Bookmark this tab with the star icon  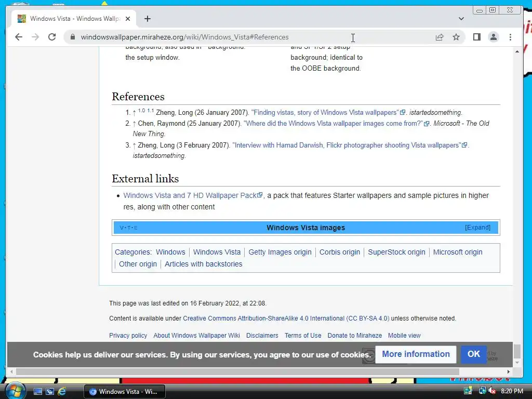[456, 37]
